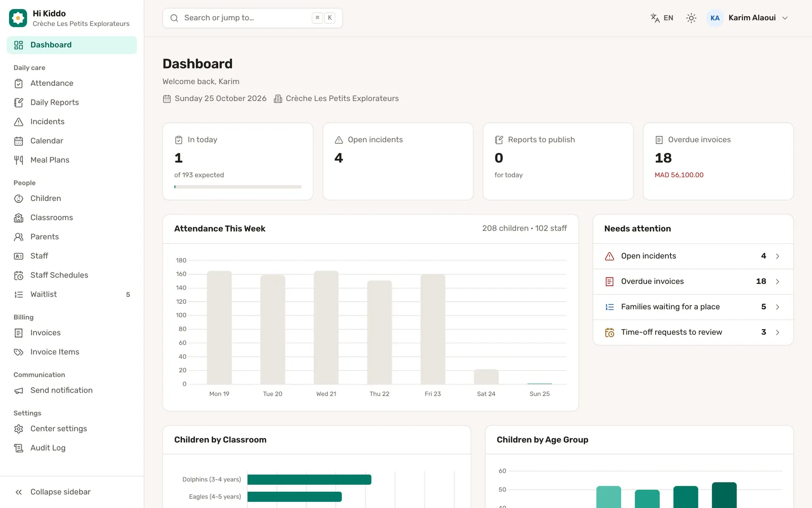The width and height of the screenshot is (812, 508).
Task: Expand Overdue invoices attention row chevron
Action: (777, 281)
